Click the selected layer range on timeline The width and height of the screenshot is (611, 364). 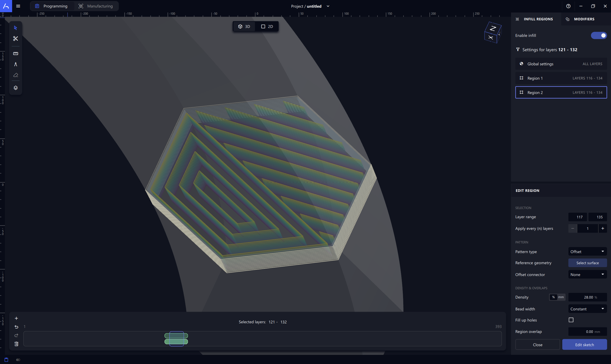tap(176, 338)
